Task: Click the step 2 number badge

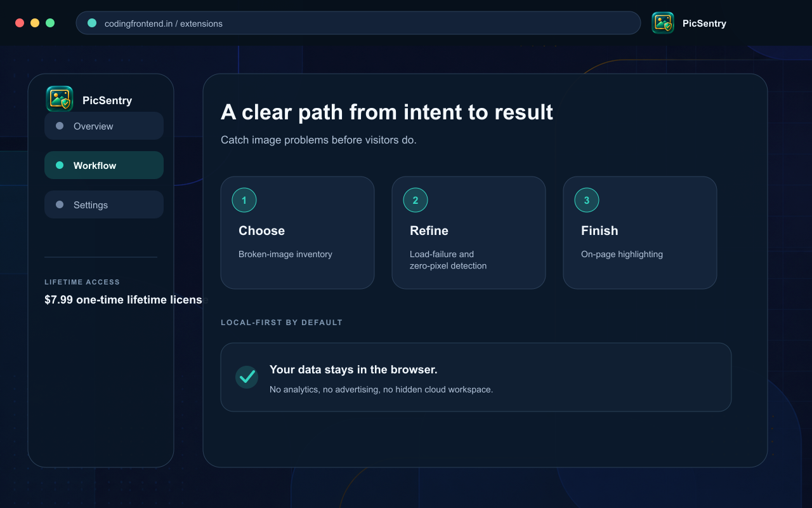Action: coord(416,200)
